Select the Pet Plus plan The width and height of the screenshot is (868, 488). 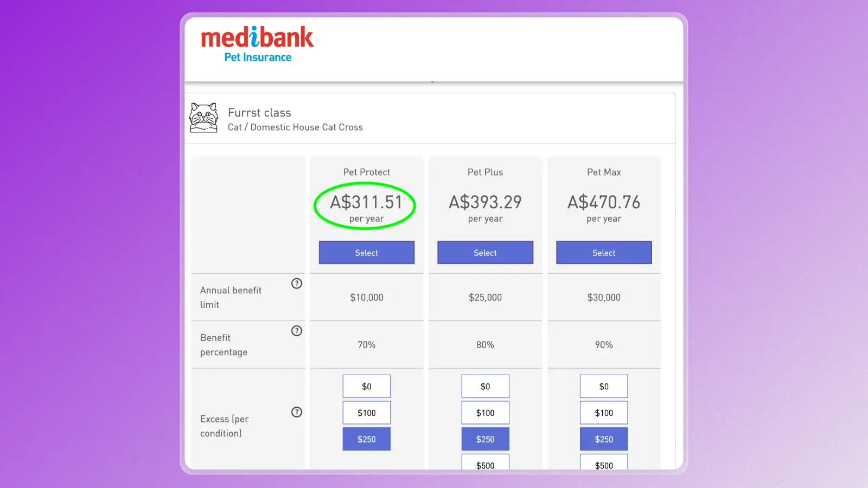click(x=485, y=252)
